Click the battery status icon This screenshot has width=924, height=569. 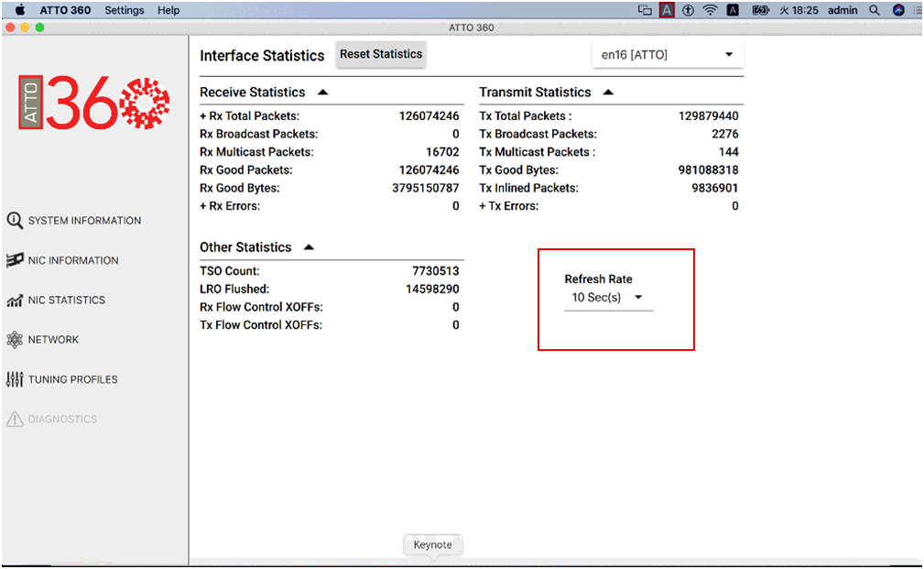[x=760, y=10]
